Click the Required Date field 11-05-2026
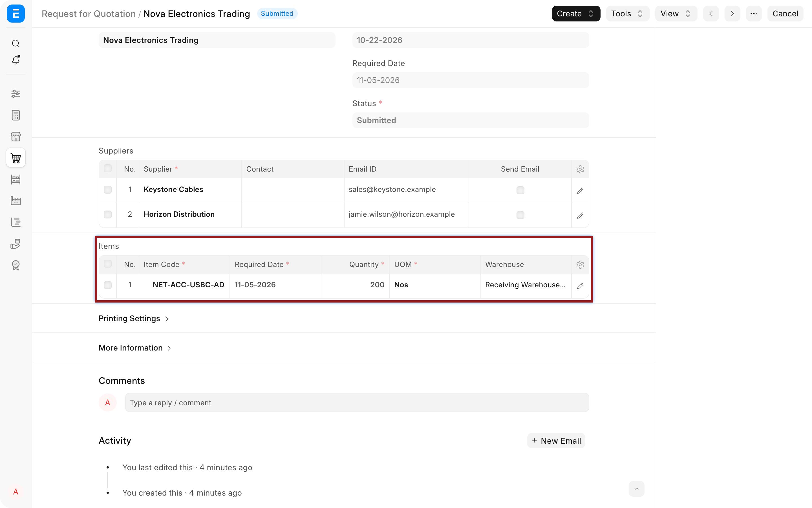This screenshot has height=508, width=812. click(470, 80)
